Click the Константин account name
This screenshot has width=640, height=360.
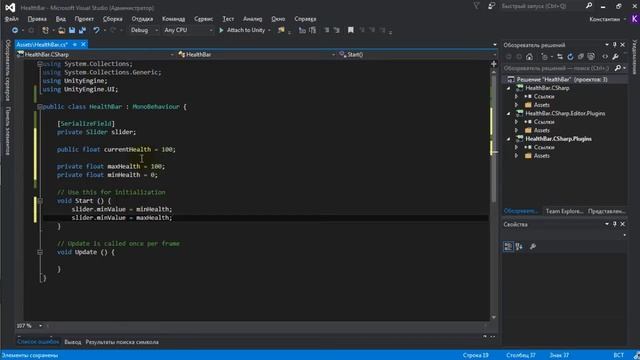click(x=604, y=19)
